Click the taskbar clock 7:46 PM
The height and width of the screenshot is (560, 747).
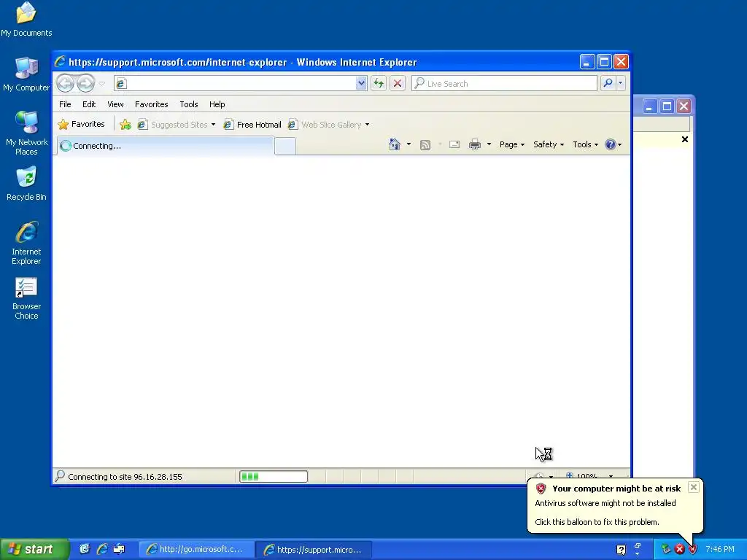tap(720, 550)
